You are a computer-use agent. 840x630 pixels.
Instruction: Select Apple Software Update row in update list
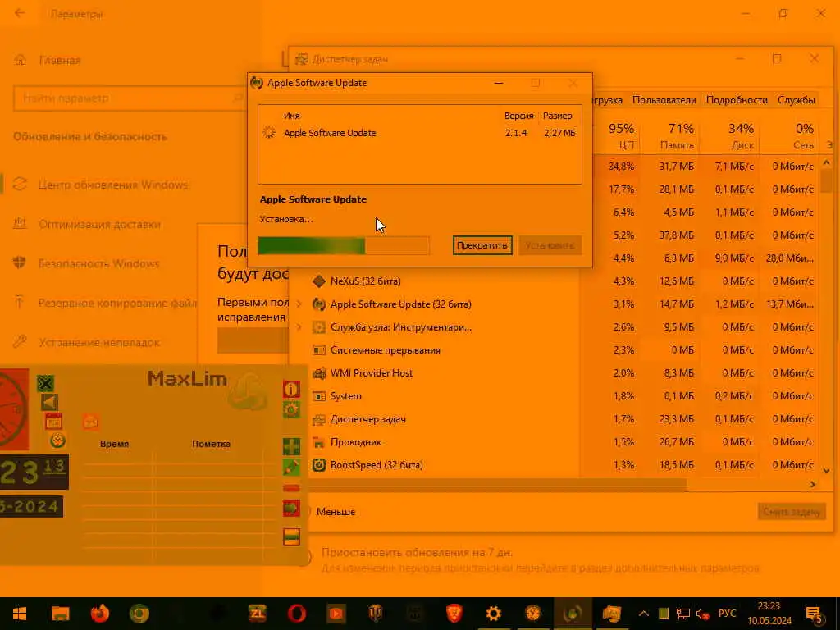click(419, 133)
